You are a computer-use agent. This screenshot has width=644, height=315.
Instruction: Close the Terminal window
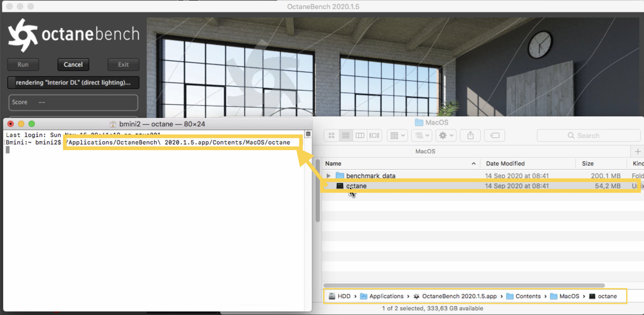pyautogui.click(x=11, y=124)
